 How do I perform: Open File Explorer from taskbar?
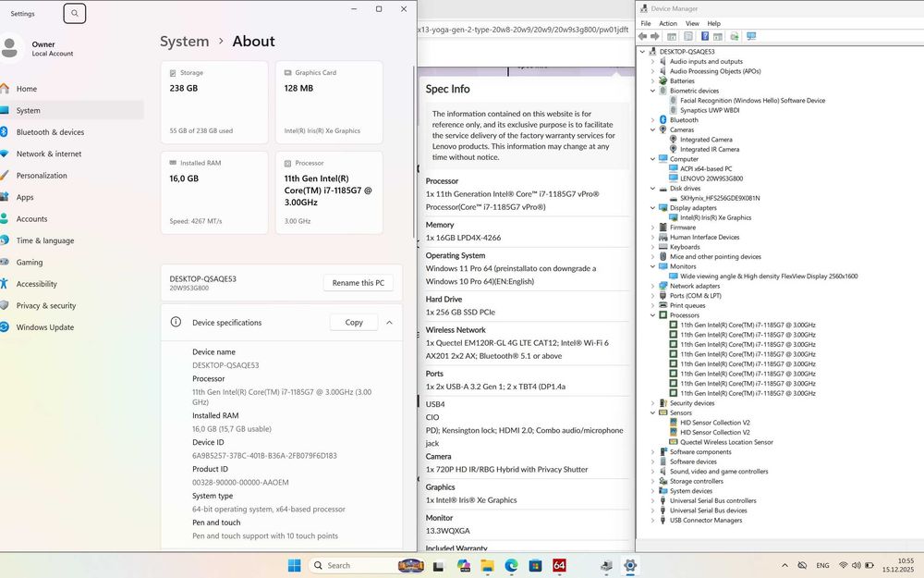[x=487, y=566]
